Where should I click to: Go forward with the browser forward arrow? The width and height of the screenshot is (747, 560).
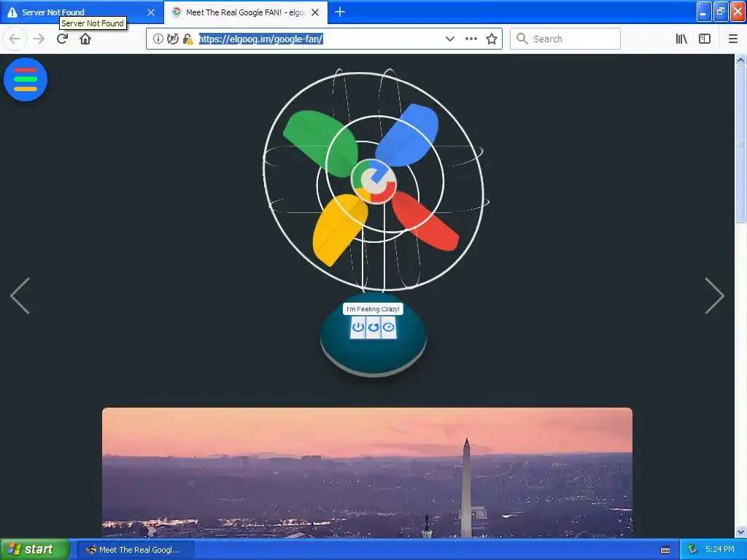click(39, 39)
